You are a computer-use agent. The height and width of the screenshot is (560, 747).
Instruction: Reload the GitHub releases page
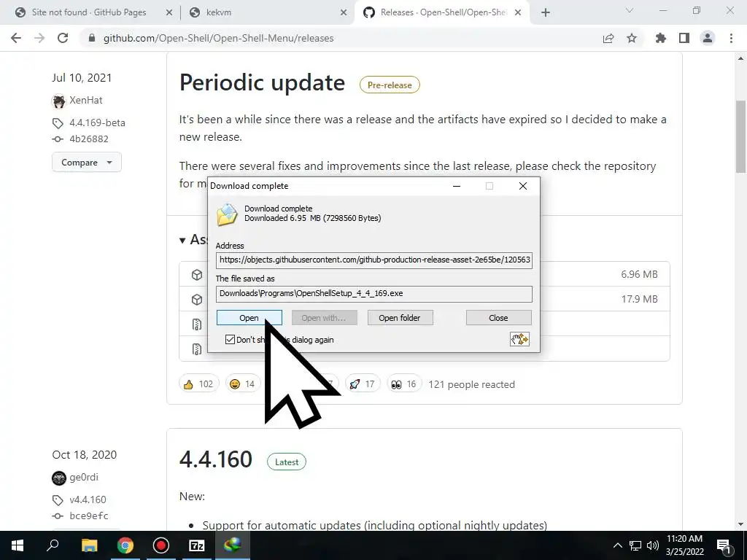pos(63,38)
